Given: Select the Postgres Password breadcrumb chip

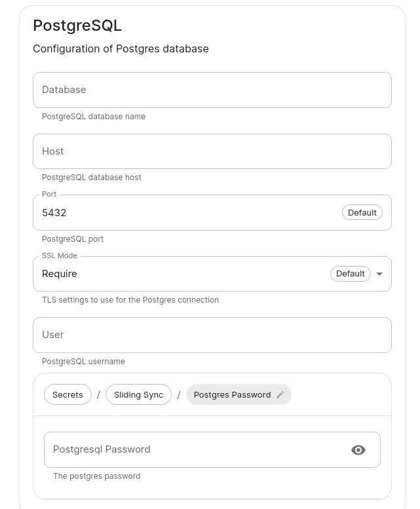Looking at the screenshot, I should click(232, 394).
